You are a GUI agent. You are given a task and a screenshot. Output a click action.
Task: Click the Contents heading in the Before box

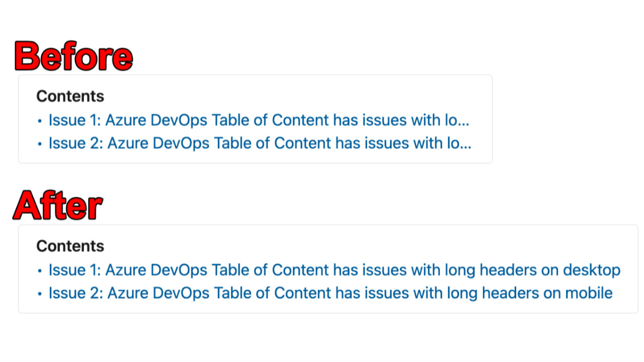pyautogui.click(x=70, y=97)
